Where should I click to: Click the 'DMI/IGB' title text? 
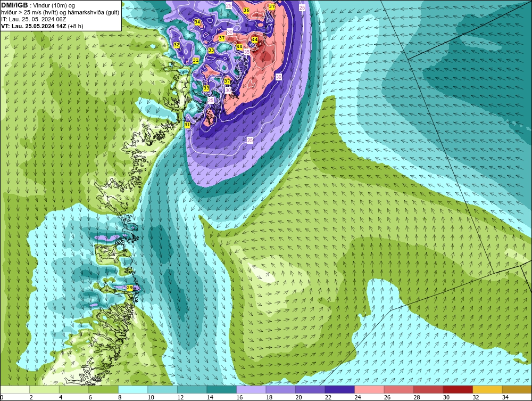tap(14, 5)
